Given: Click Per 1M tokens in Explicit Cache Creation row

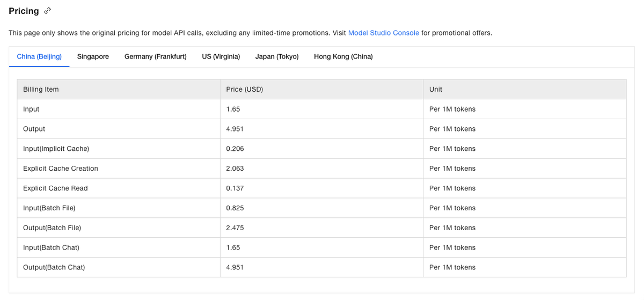Looking at the screenshot, I should (x=452, y=169).
